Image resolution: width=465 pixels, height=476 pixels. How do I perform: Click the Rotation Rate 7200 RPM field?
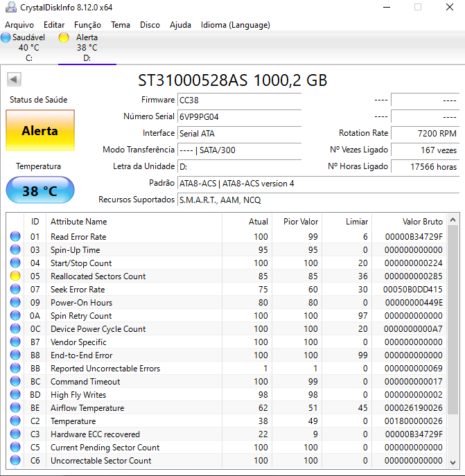[x=425, y=133]
